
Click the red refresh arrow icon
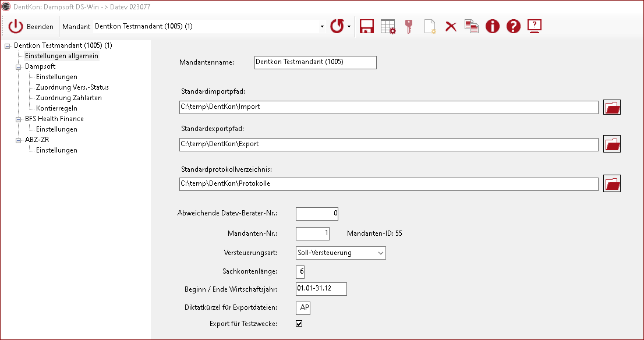coord(337,27)
